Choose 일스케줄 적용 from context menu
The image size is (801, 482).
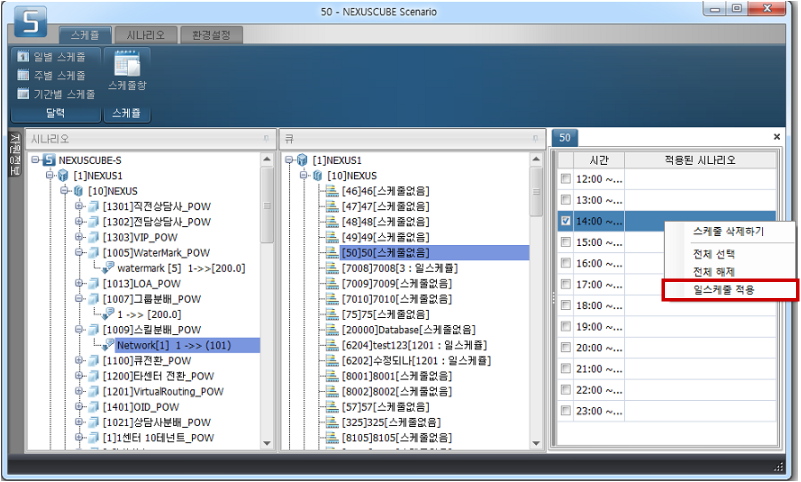click(x=729, y=290)
